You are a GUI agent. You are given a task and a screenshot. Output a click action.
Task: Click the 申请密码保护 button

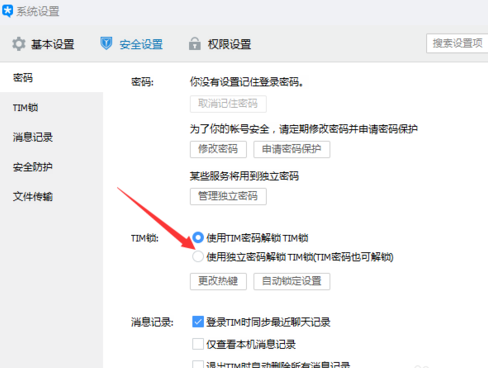(292, 149)
